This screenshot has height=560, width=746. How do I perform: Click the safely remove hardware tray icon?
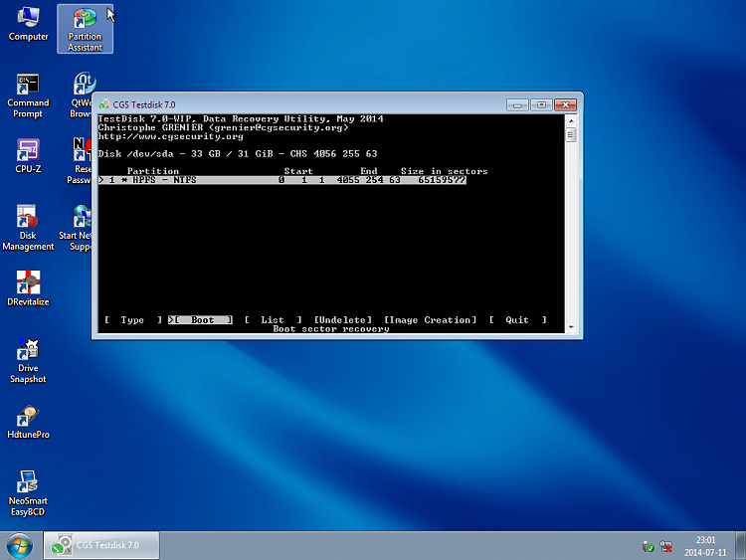click(648, 547)
